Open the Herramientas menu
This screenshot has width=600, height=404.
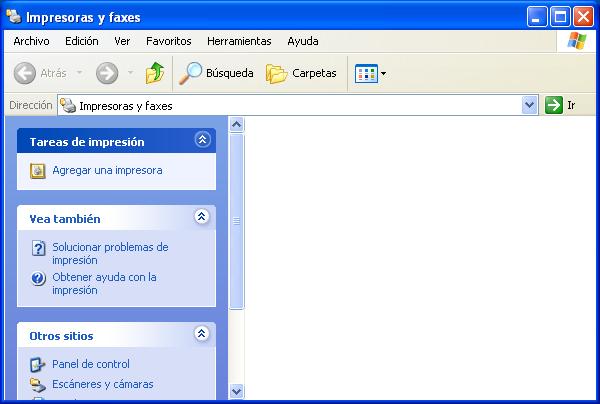pyautogui.click(x=239, y=41)
